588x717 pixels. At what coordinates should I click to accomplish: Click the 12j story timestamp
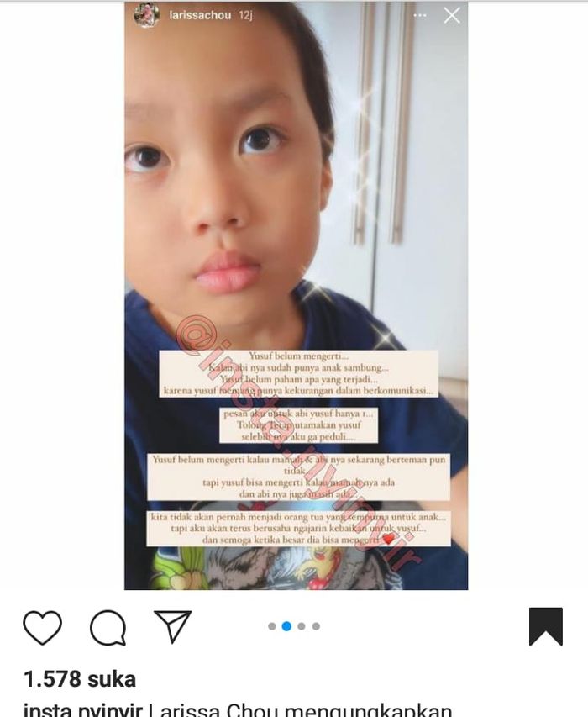click(x=245, y=15)
